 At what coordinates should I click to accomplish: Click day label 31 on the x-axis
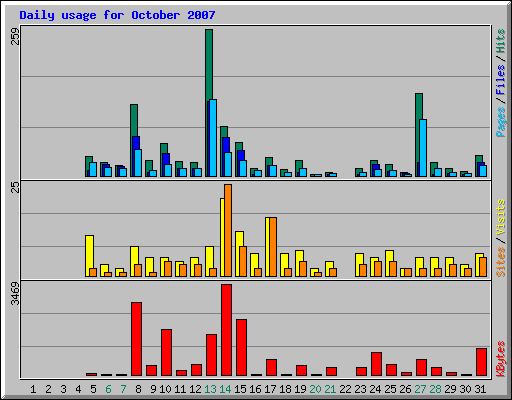click(480, 389)
